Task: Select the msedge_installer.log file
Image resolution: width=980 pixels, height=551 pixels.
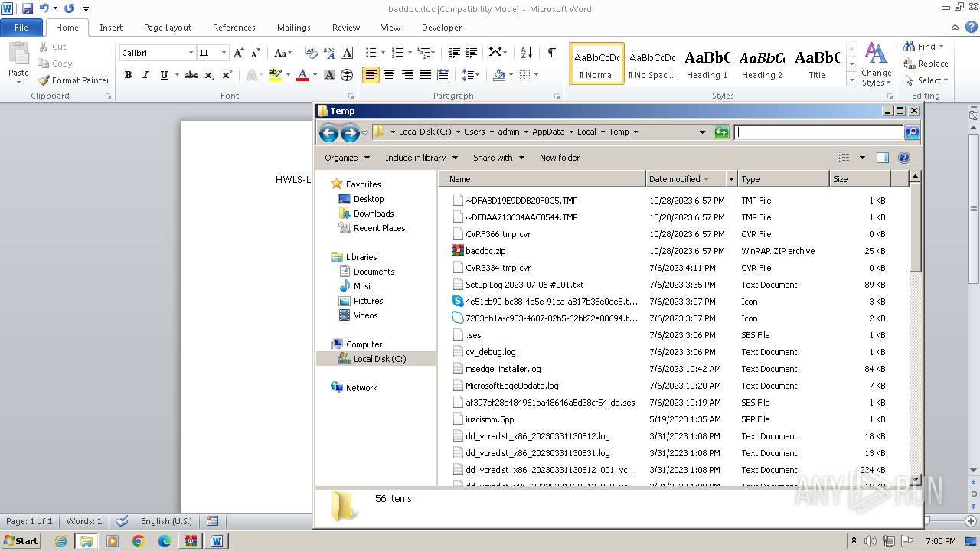Action: [x=503, y=369]
